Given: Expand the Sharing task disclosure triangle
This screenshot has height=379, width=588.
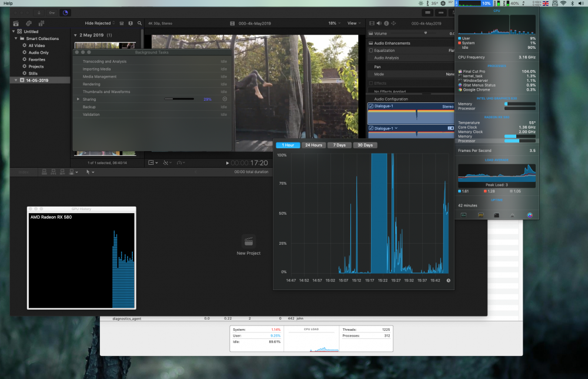Looking at the screenshot, I should [78, 99].
